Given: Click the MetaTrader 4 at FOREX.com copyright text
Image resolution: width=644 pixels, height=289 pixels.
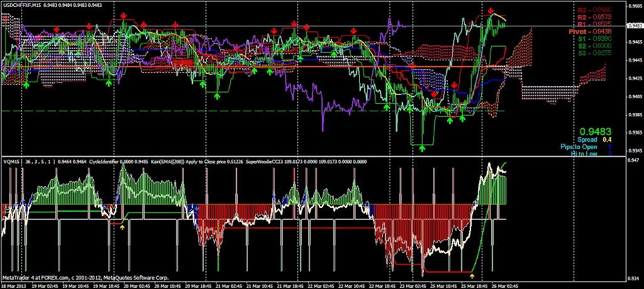Looking at the screenshot, I should tap(85, 277).
